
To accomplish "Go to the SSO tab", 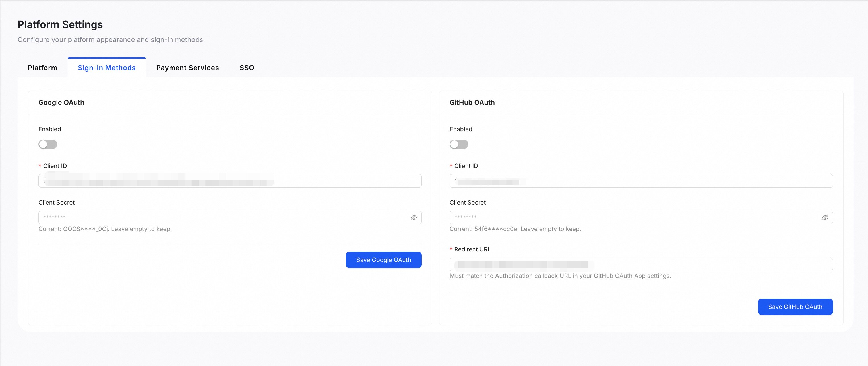I will [247, 68].
